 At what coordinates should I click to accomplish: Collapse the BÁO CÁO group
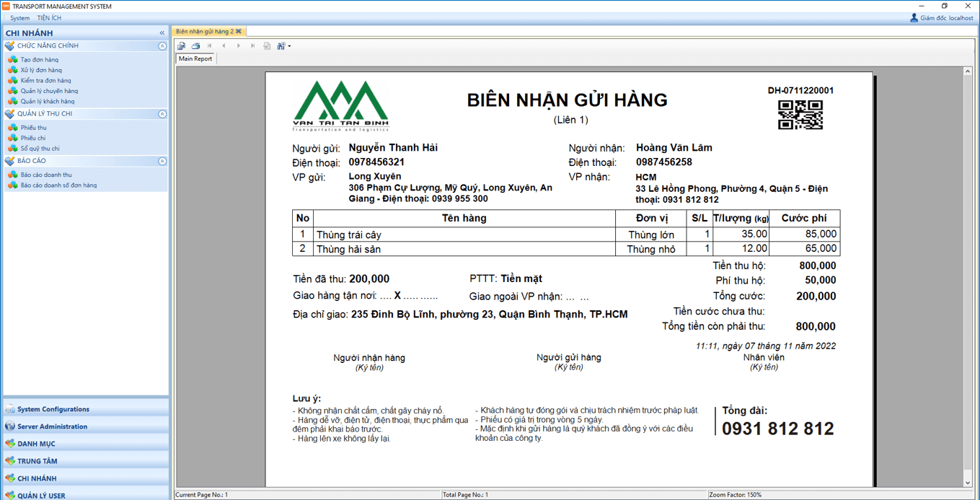[162, 161]
